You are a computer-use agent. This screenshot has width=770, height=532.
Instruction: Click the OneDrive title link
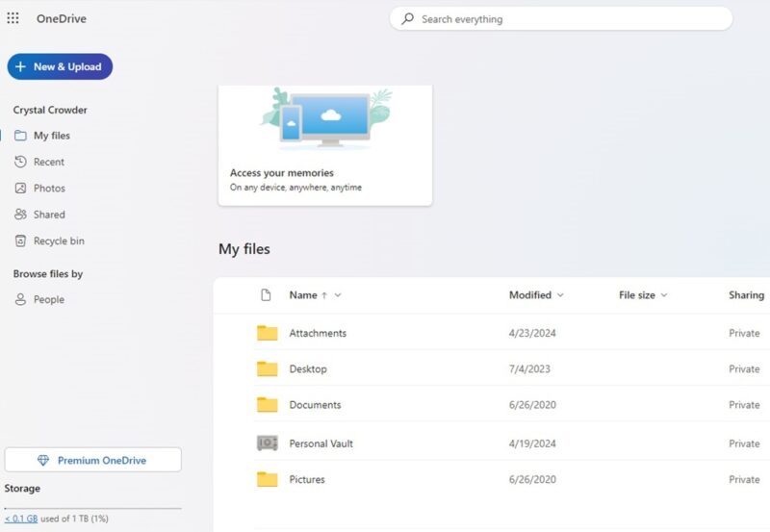62,18
